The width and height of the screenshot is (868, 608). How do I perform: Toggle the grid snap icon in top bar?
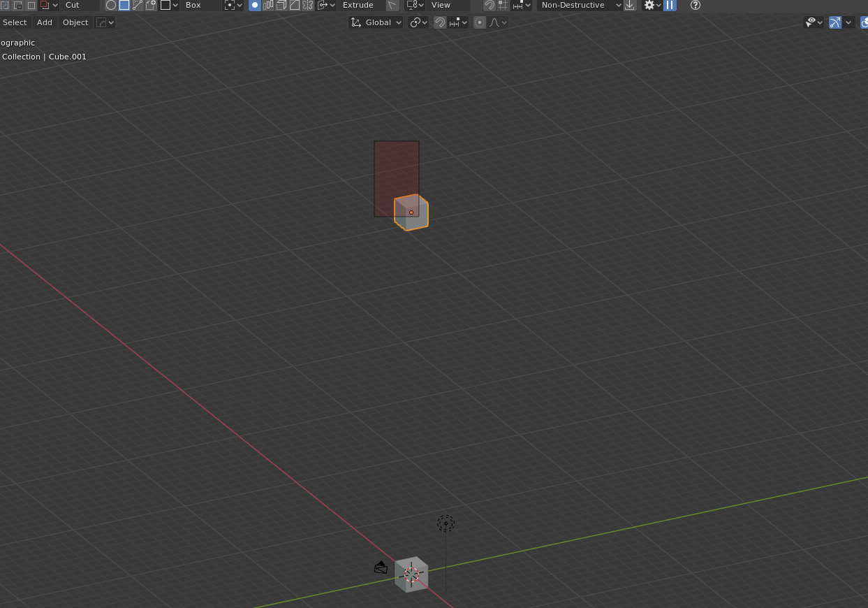(503, 5)
